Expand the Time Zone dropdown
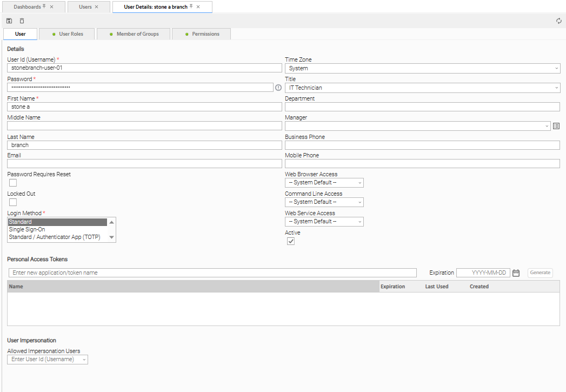This screenshot has width=566, height=392. (x=422, y=68)
